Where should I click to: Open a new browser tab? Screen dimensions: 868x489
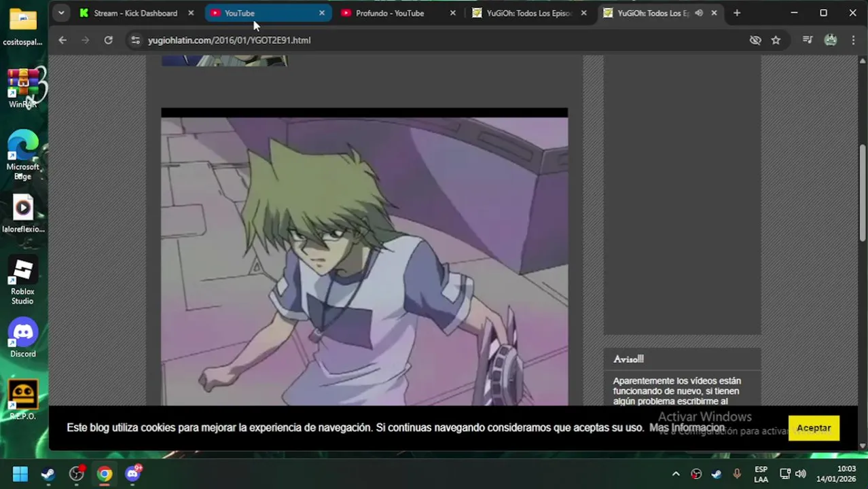[x=737, y=13]
